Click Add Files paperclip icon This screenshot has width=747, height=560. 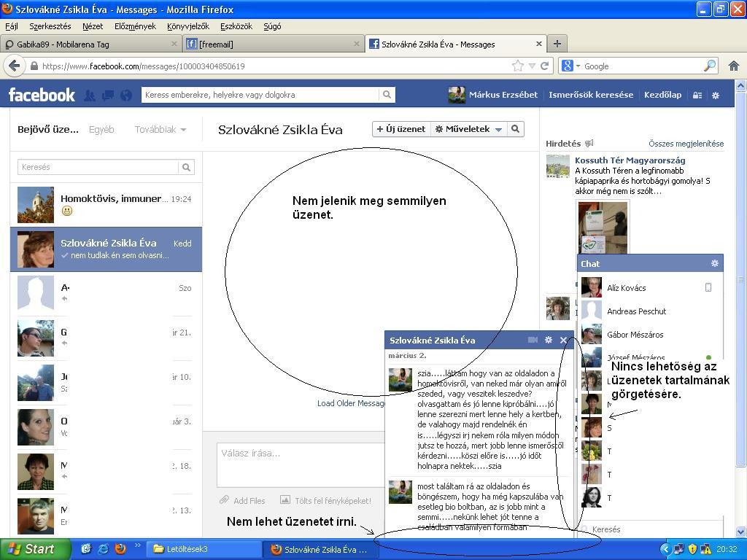(x=224, y=500)
